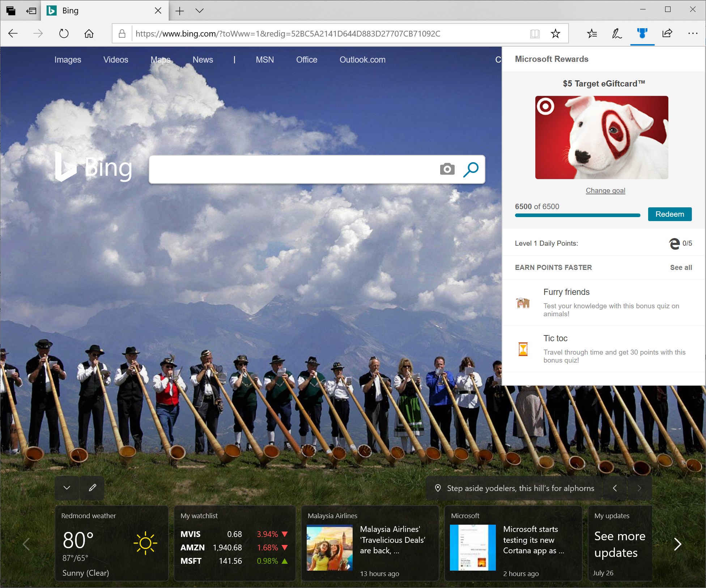This screenshot has height=588, width=706.
Task: Click the Reading view book icon
Action: [535, 34]
